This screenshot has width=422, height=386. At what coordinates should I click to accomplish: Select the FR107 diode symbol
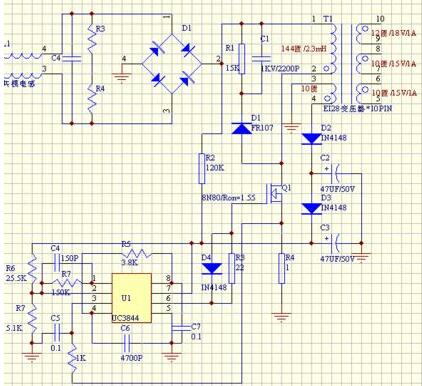pos(242,128)
